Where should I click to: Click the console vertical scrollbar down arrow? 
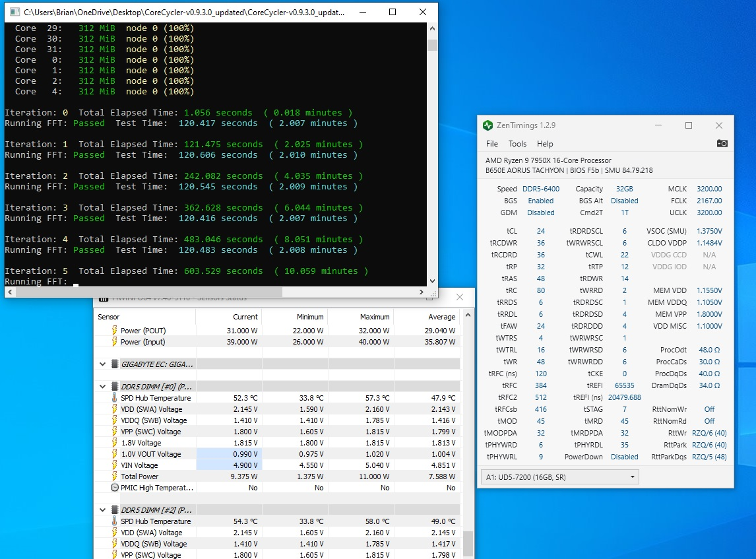tap(432, 280)
